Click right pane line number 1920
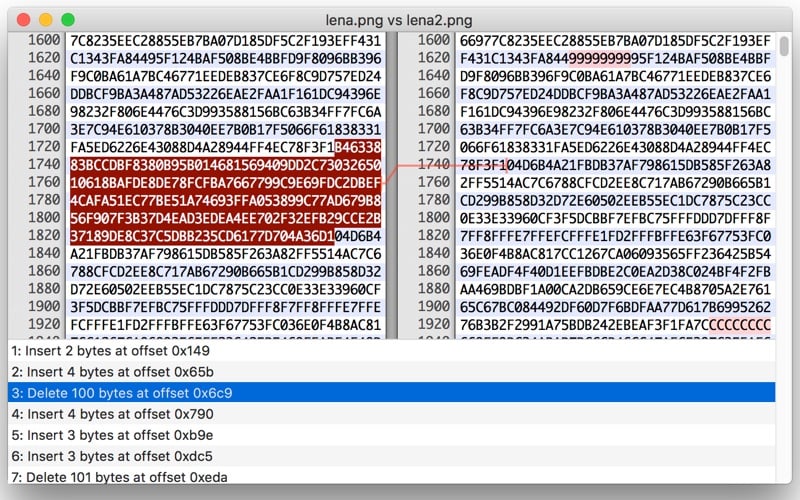 [434, 324]
